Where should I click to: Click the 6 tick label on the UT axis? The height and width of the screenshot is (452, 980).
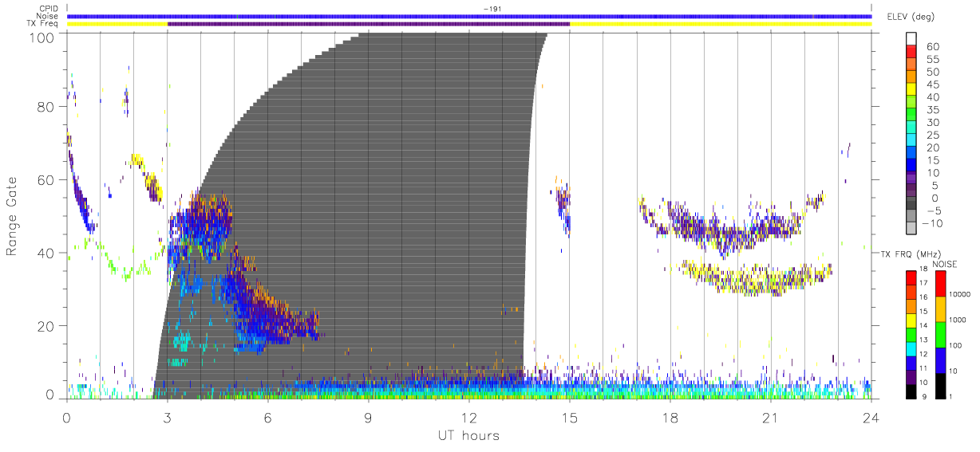[x=268, y=417]
